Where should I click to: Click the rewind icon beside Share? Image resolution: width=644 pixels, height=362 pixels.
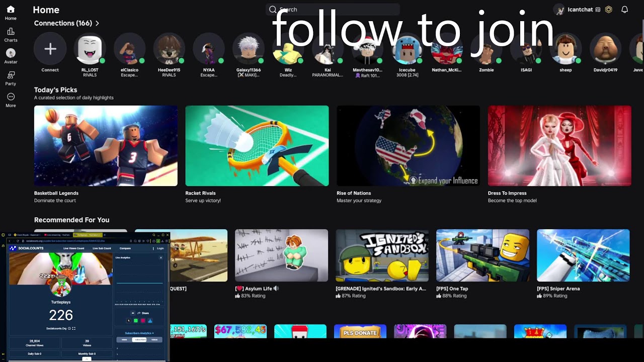tap(133, 313)
